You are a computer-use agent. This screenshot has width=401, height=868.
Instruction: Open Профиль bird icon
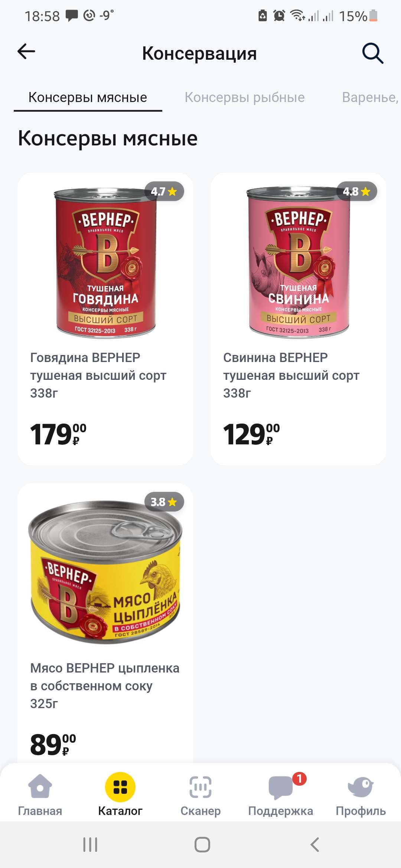(361, 787)
